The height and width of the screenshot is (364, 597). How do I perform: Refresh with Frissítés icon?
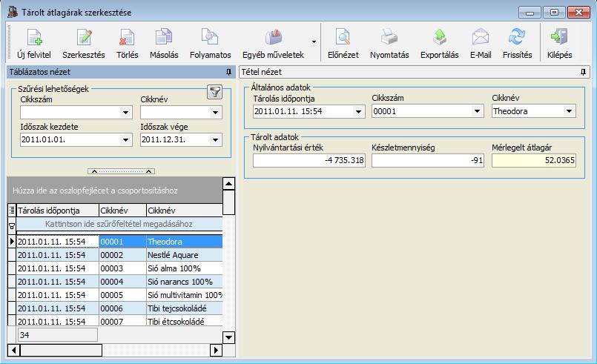point(517,37)
